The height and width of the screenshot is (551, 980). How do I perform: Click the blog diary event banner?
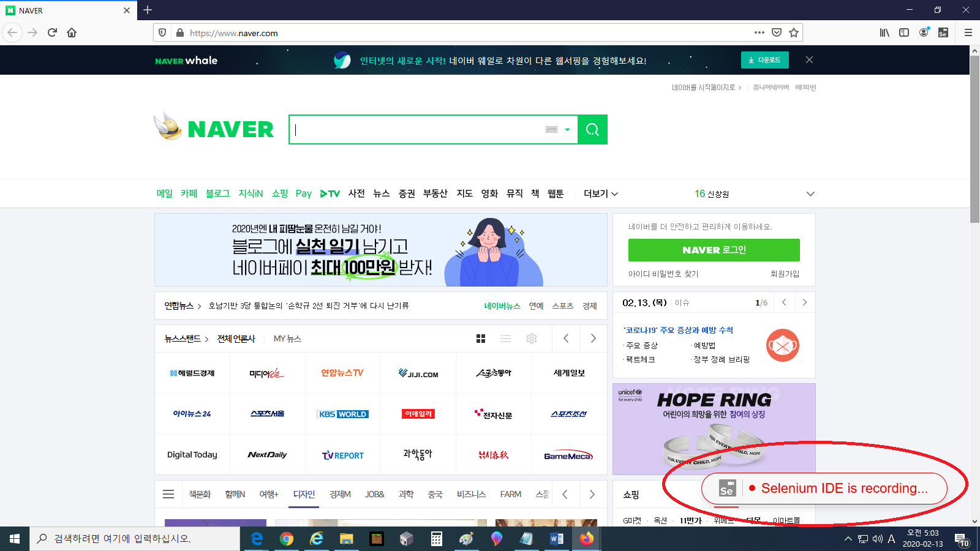[x=381, y=250]
